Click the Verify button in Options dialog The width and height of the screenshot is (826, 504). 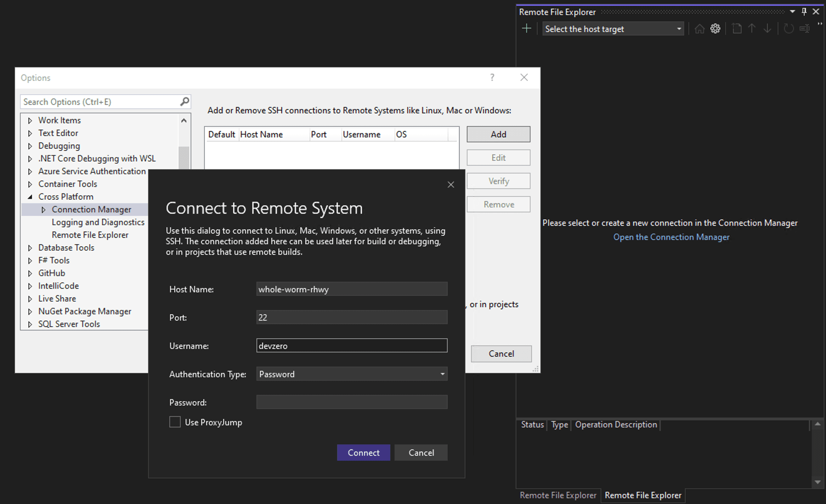click(498, 181)
